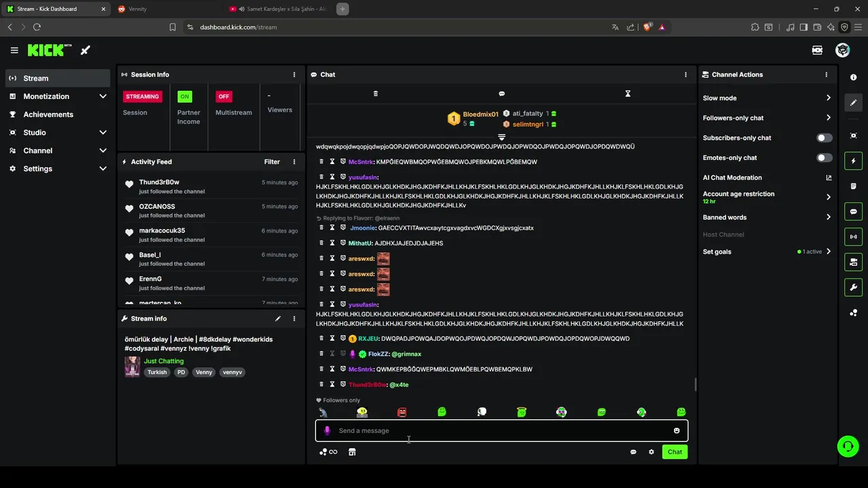Open the shop icon below the message box
The width and height of the screenshot is (868, 488).
point(352,452)
